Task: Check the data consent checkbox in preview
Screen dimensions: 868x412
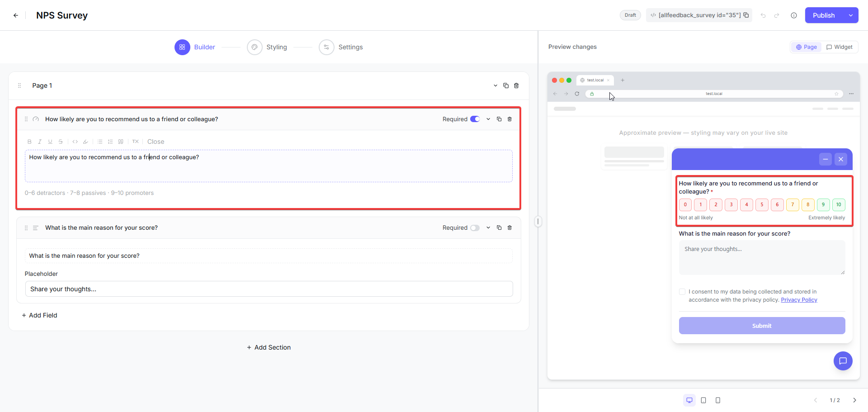Action: (x=682, y=292)
